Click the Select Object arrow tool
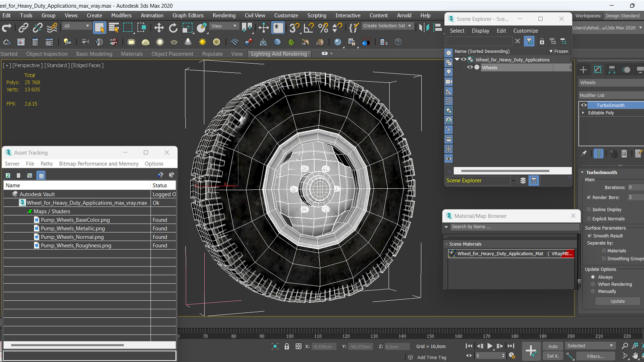Image resolution: width=644 pixels, height=362 pixels. coord(100,28)
